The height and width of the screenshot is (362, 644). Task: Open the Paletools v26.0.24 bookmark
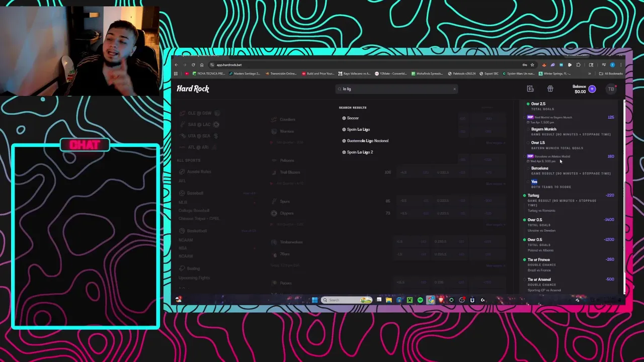click(x=462, y=74)
